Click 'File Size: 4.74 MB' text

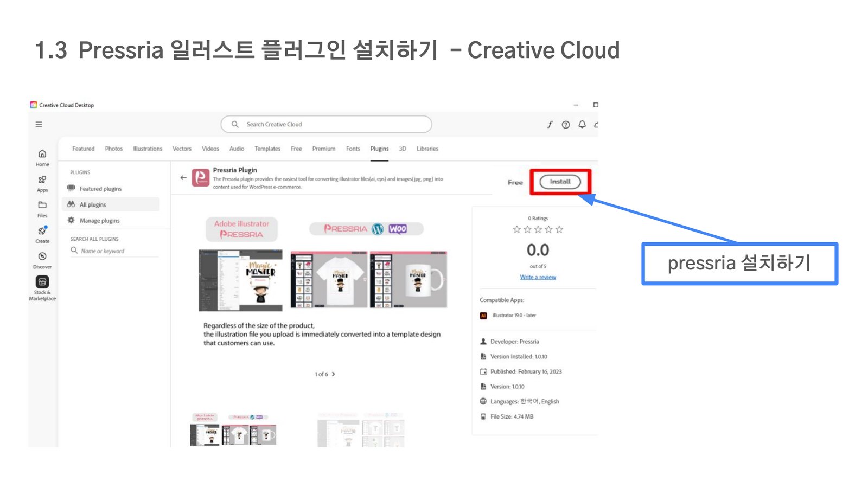(x=512, y=416)
